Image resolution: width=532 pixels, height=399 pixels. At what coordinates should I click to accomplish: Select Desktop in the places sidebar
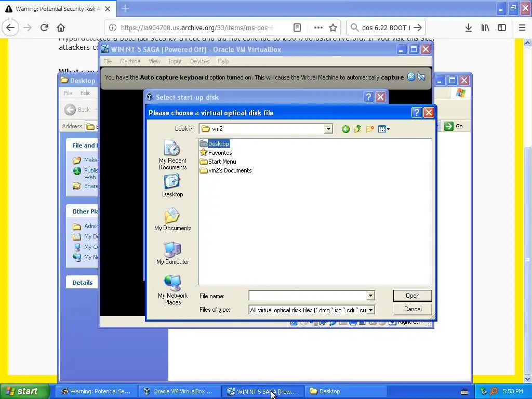click(172, 185)
